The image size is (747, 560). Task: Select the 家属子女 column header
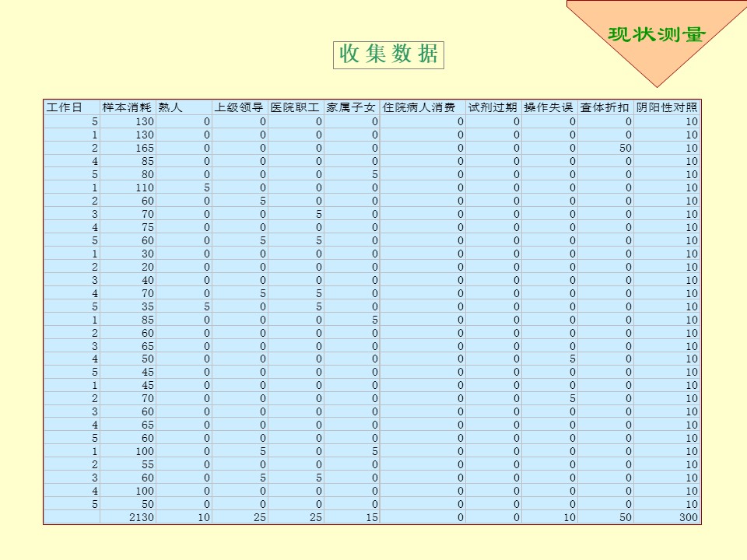[x=351, y=107]
